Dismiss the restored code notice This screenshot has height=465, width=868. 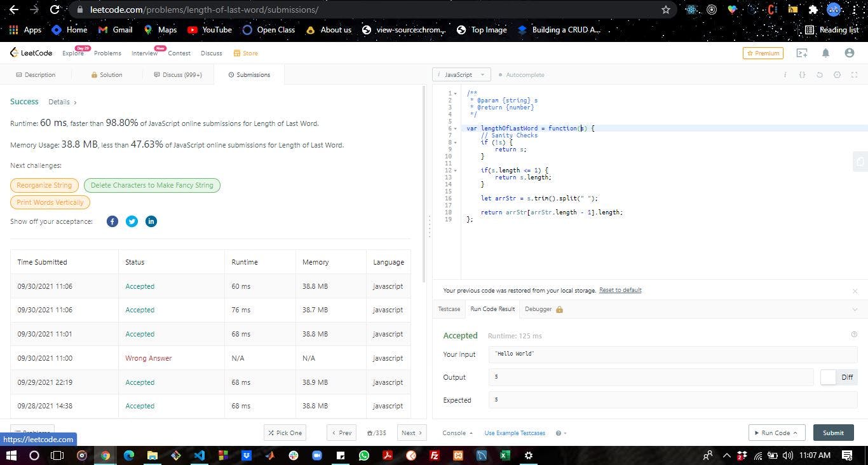point(855,291)
